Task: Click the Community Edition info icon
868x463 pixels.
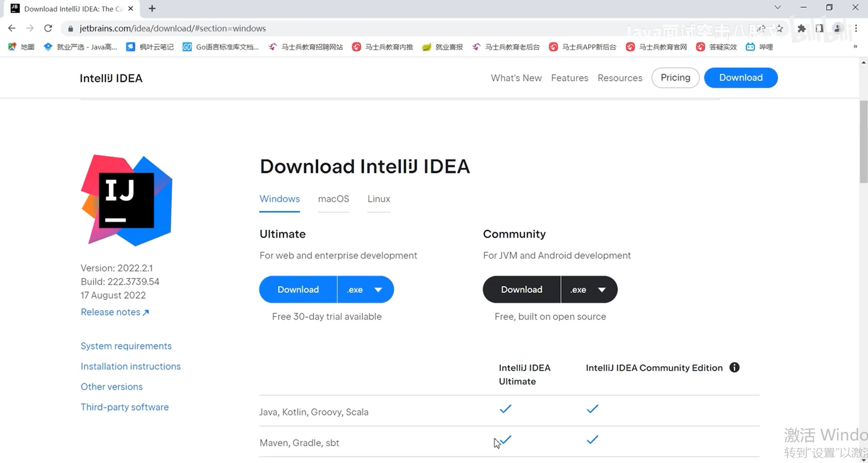Action: click(735, 367)
